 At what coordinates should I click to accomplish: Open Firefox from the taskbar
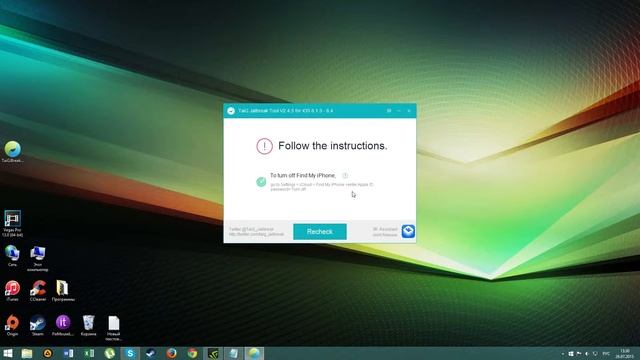[171, 353]
